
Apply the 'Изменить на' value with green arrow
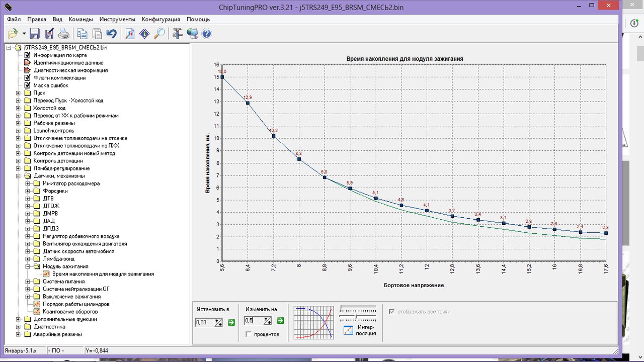280,320
